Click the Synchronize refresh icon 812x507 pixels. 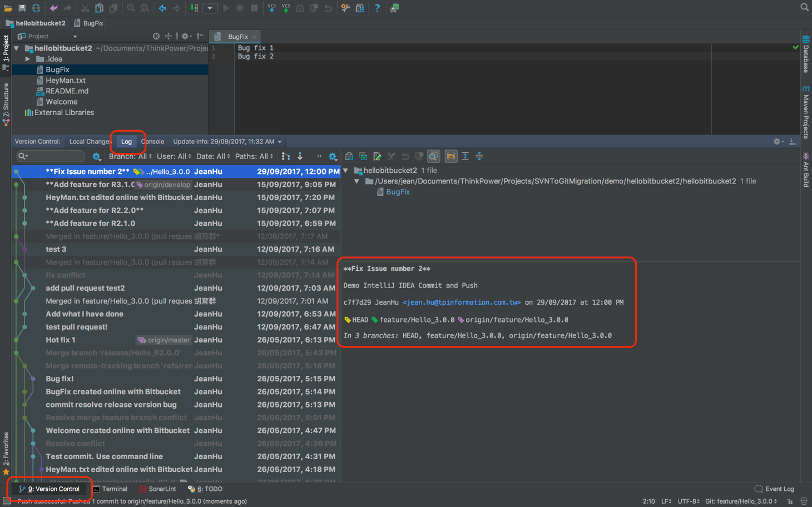(x=36, y=8)
